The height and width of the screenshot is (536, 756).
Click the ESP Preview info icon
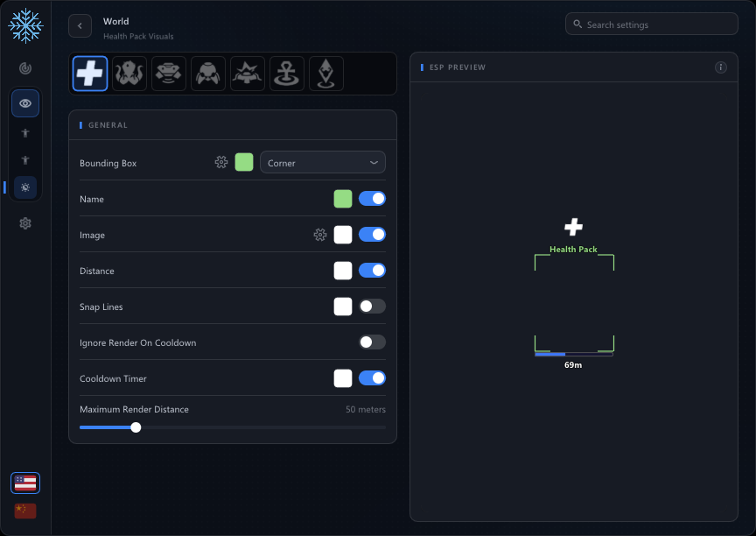click(x=721, y=67)
